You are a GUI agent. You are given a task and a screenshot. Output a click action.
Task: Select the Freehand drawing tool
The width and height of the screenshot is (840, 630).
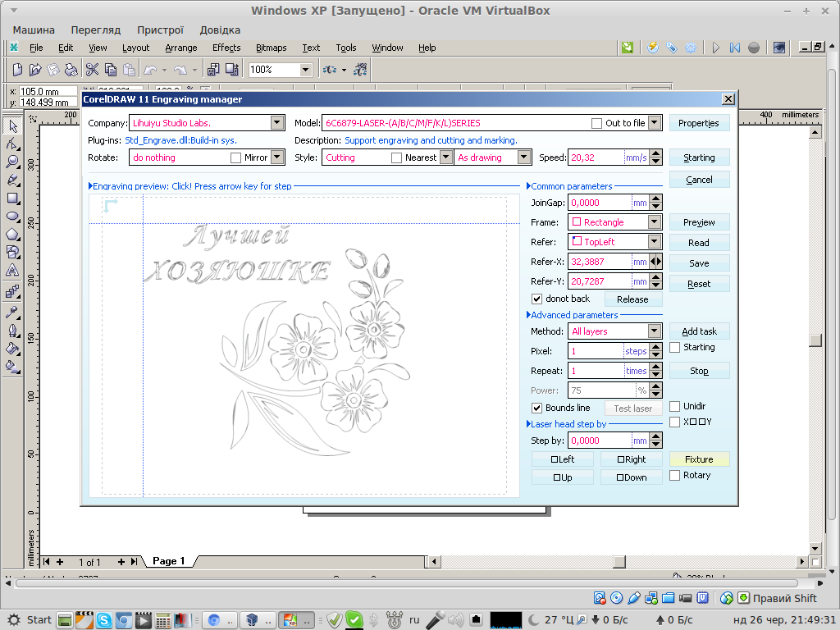pyautogui.click(x=13, y=180)
